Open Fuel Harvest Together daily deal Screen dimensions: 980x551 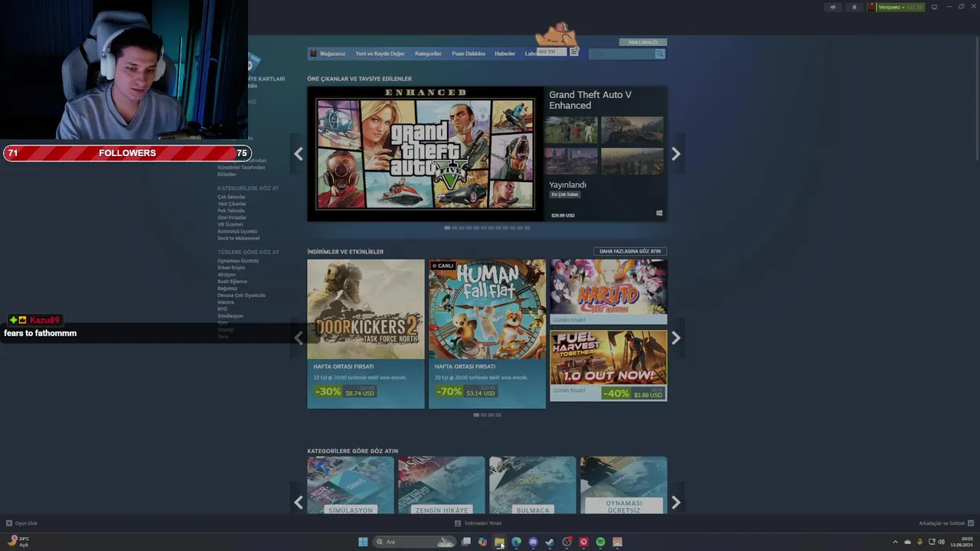coord(608,365)
